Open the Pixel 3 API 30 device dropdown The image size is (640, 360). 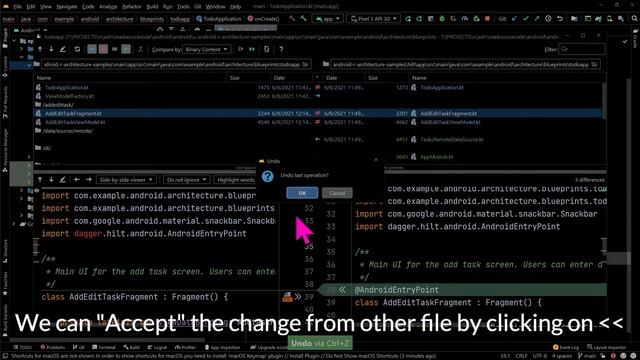click(x=373, y=19)
